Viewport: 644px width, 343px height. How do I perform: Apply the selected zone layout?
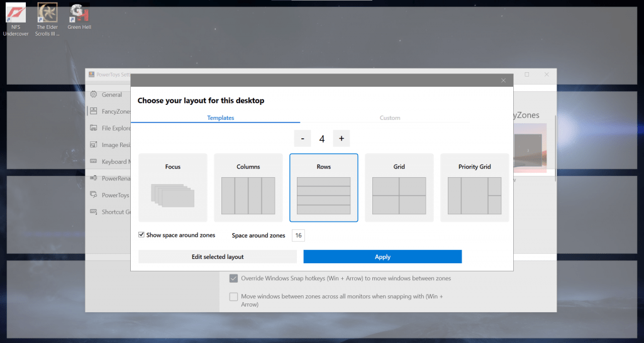382,256
